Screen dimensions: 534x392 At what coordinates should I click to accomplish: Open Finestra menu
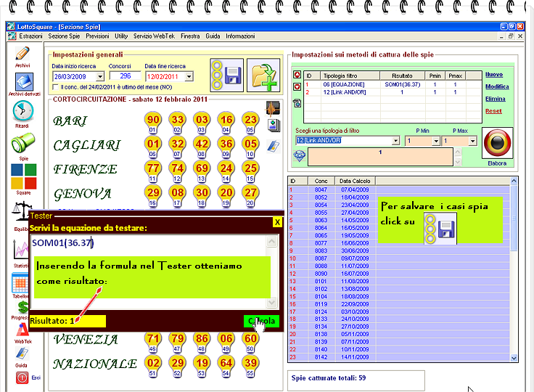pyautogui.click(x=190, y=36)
